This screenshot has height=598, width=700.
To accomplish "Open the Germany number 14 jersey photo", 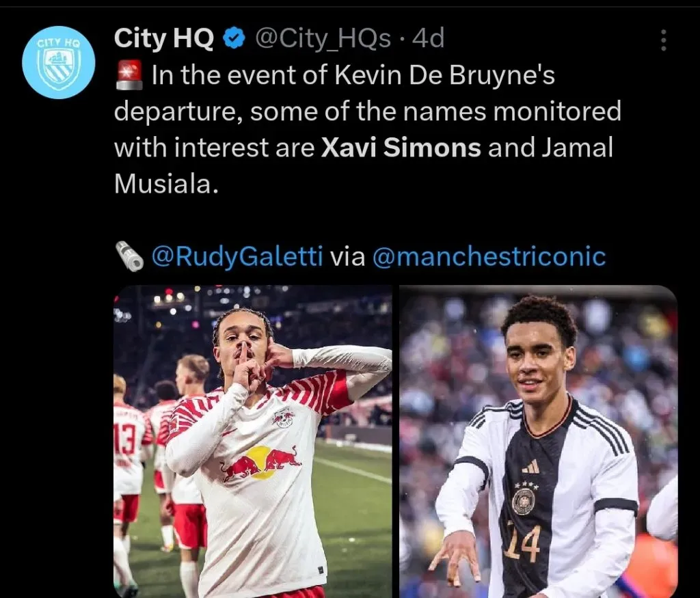I will 539,441.
